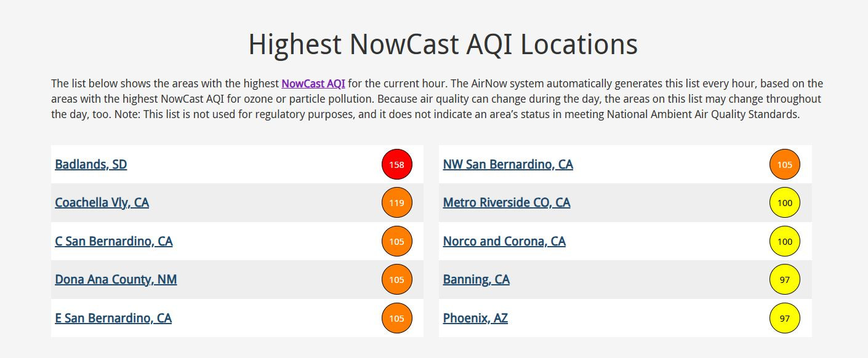Image resolution: width=868 pixels, height=358 pixels.
Task: Open C San Bernardino, CA link
Action: click(x=114, y=241)
